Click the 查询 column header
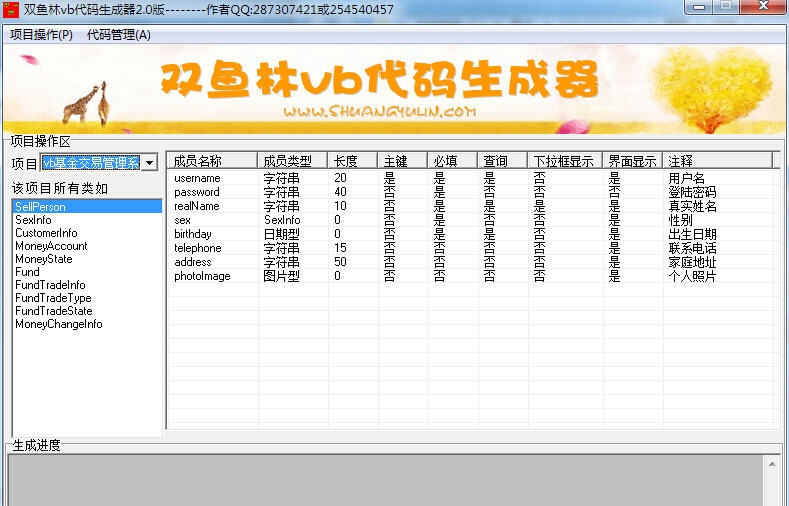This screenshot has height=506, width=789. (x=502, y=161)
